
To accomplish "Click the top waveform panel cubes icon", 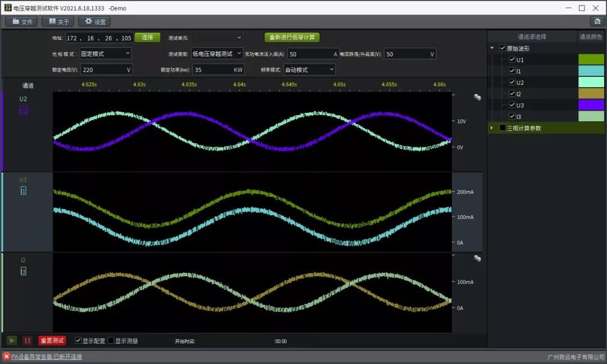I will pos(477,97).
